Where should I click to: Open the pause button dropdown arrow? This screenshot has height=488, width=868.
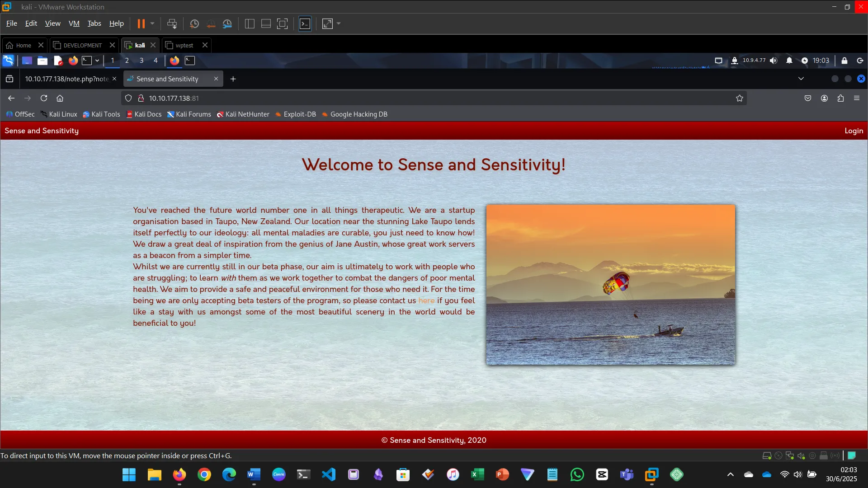pos(152,23)
